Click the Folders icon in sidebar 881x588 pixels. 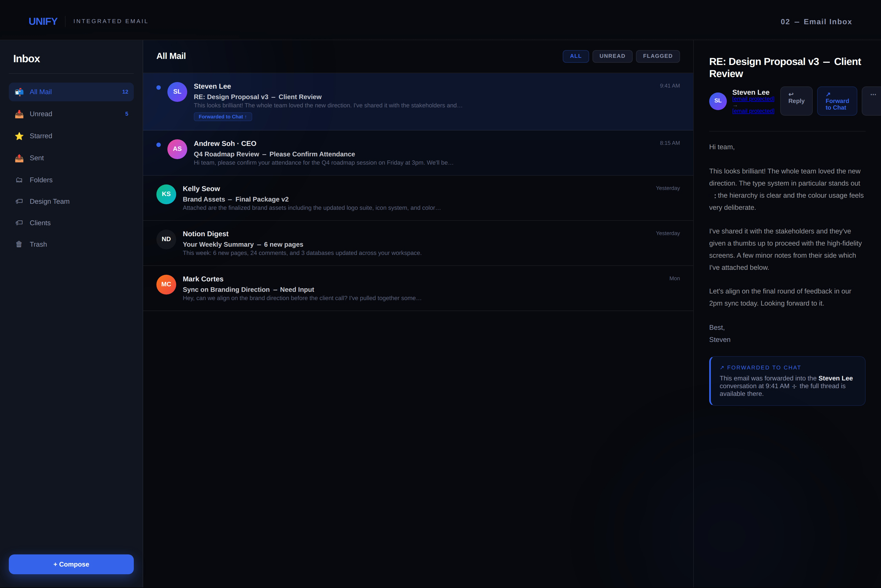[x=19, y=180]
